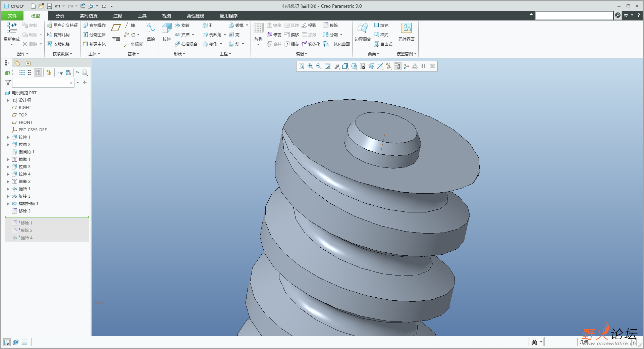Open the 工程 group dropdown
This screenshot has height=349, width=644.
(x=225, y=54)
